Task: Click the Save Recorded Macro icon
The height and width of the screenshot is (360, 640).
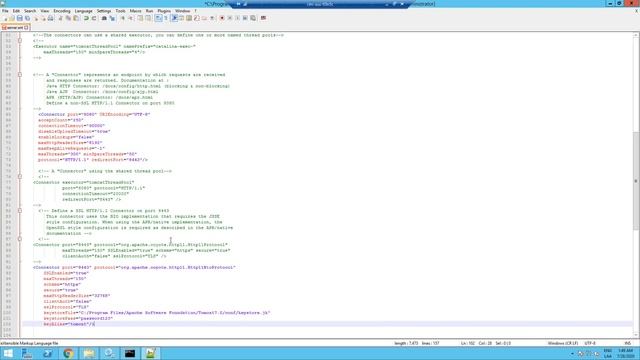Action: [253, 18]
